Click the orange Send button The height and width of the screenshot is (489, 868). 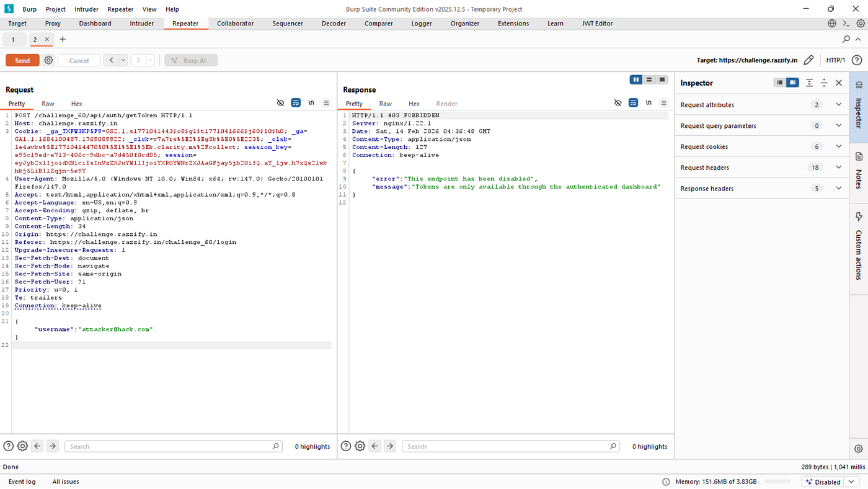click(x=22, y=60)
